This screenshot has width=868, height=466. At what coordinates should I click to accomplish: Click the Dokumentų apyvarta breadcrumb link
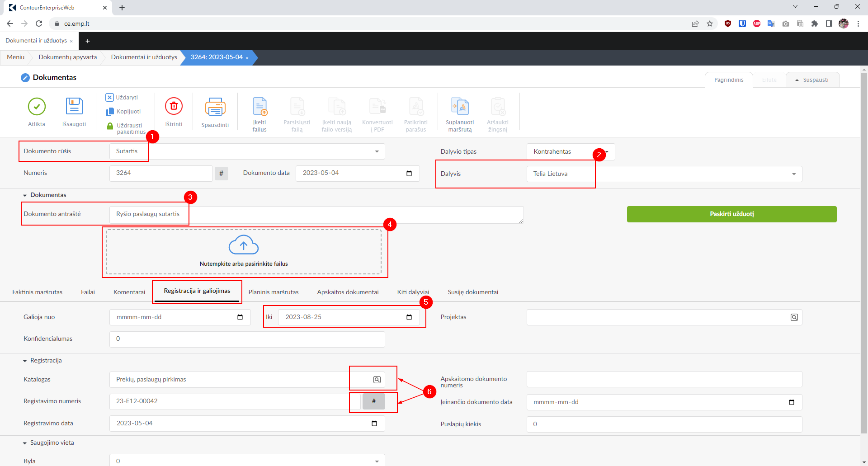coord(68,57)
